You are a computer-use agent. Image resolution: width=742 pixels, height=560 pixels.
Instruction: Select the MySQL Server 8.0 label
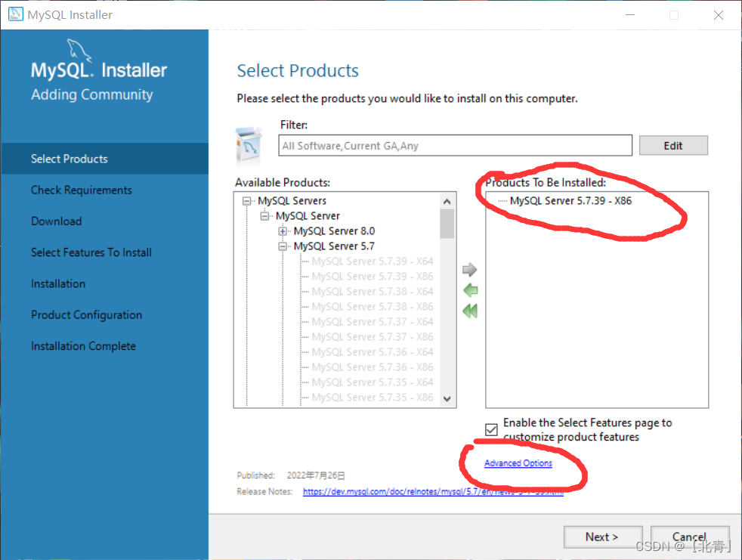click(x=334, y=231)
